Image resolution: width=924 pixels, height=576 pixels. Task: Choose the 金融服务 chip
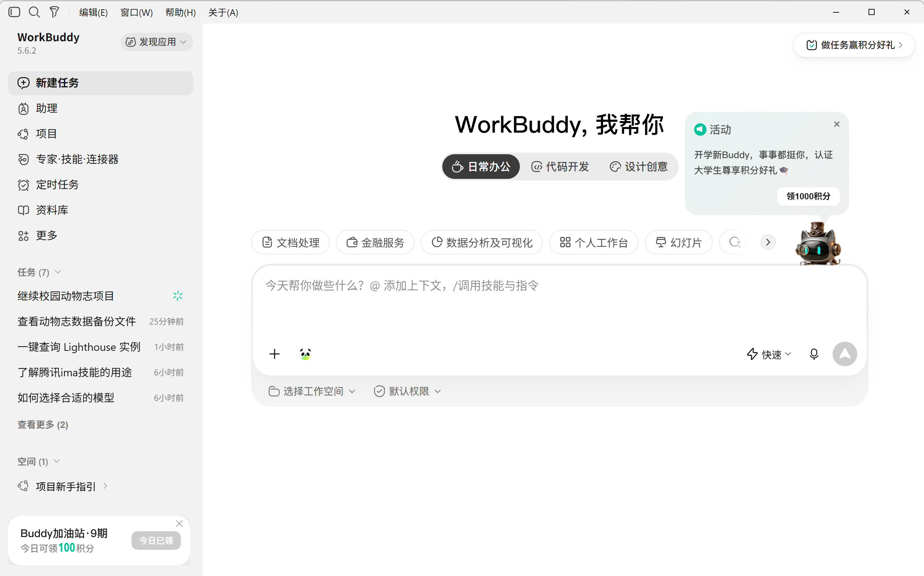pos(375,243)
